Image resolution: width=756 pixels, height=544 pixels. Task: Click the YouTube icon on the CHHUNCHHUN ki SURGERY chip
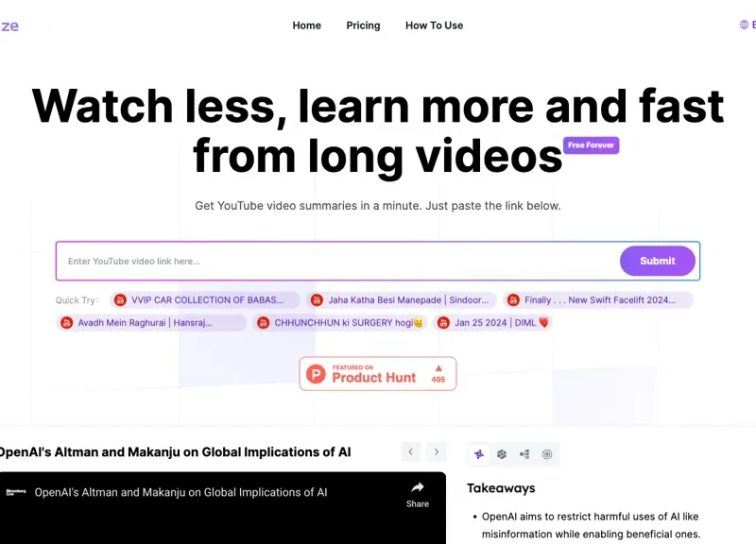pyautogui.click(x=263, y=322)
